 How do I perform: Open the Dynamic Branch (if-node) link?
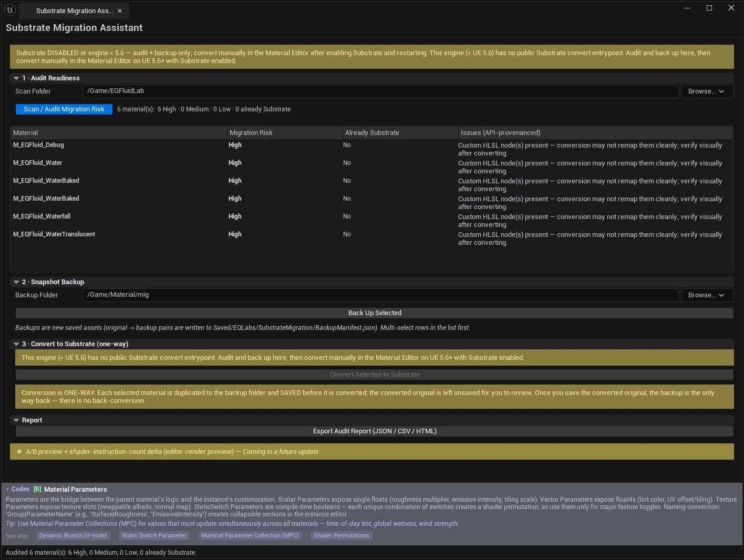pyautogui.click(x=73, y=536)
